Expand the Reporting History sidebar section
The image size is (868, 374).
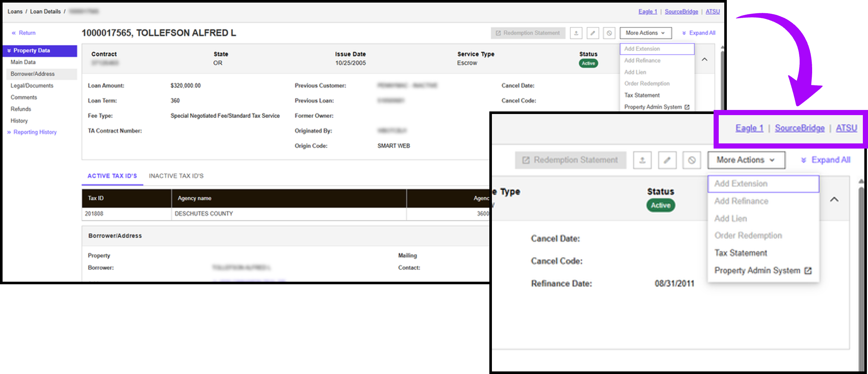[9, 132]
